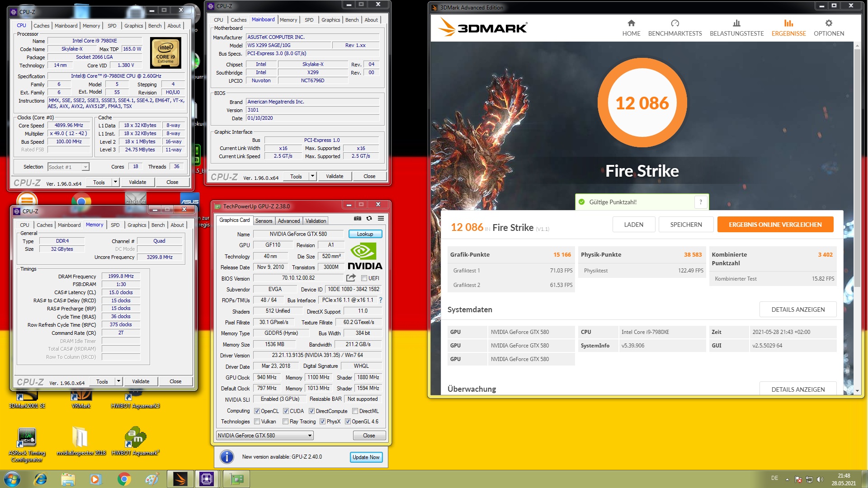Image resolution: width=868 pixels, height=488 pixels.
Task: Click the BIOS export share icon in GPU-Z
Action: pyautogui.click(x=351, y=278)
